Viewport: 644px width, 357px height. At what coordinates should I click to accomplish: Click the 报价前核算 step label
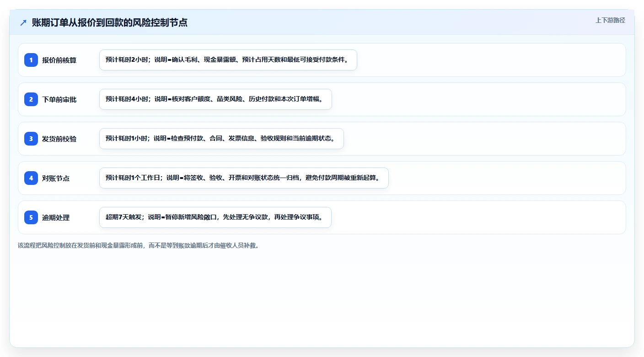[x=59, y=60]
